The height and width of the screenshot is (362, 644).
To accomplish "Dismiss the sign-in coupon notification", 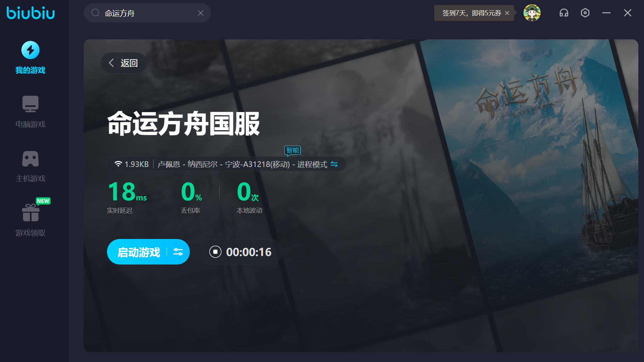I will [507, 13].
